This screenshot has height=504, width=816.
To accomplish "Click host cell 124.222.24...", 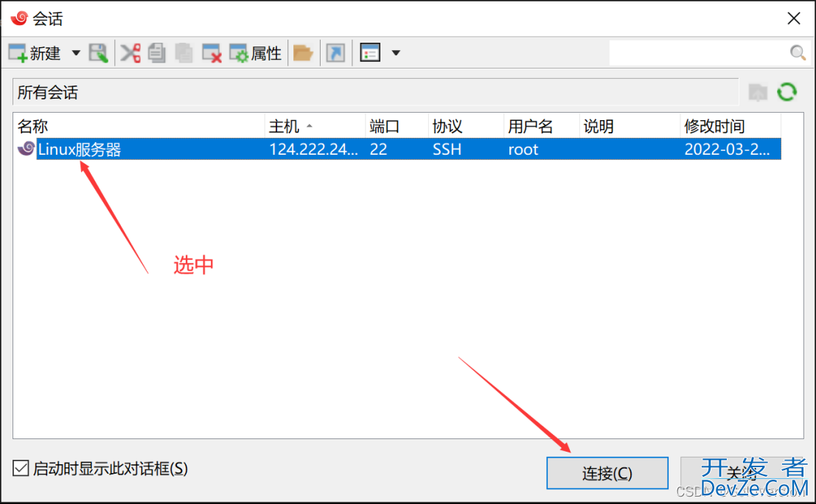I will coord(313,150).
